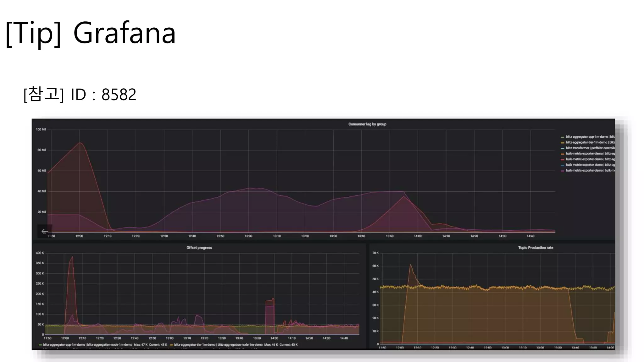Click light-blue swatch beside blitz-transformer legend entry
The height and width of the screenshot is (362, 644).
click(563, 148)
